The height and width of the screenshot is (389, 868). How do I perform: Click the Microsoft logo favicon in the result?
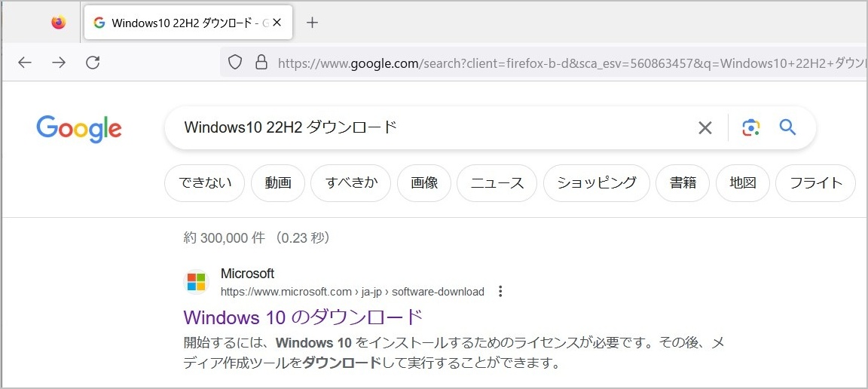196,282
